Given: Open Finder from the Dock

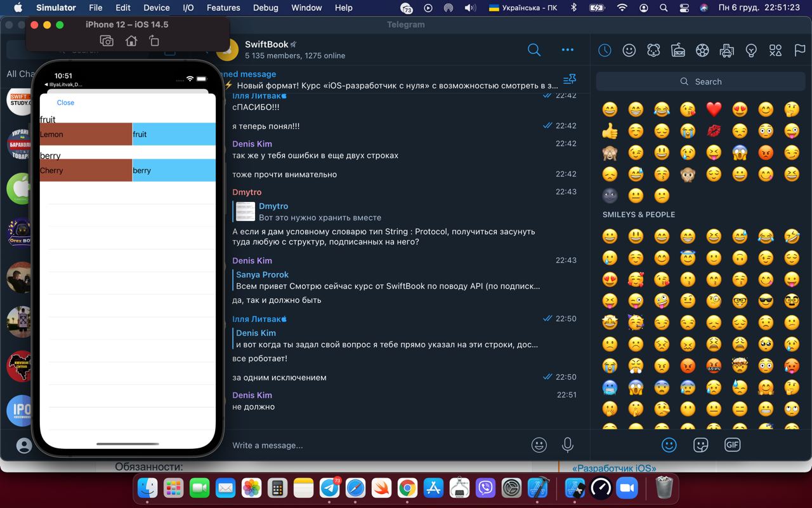Looking at the screenshot, I should click(148, 488).
